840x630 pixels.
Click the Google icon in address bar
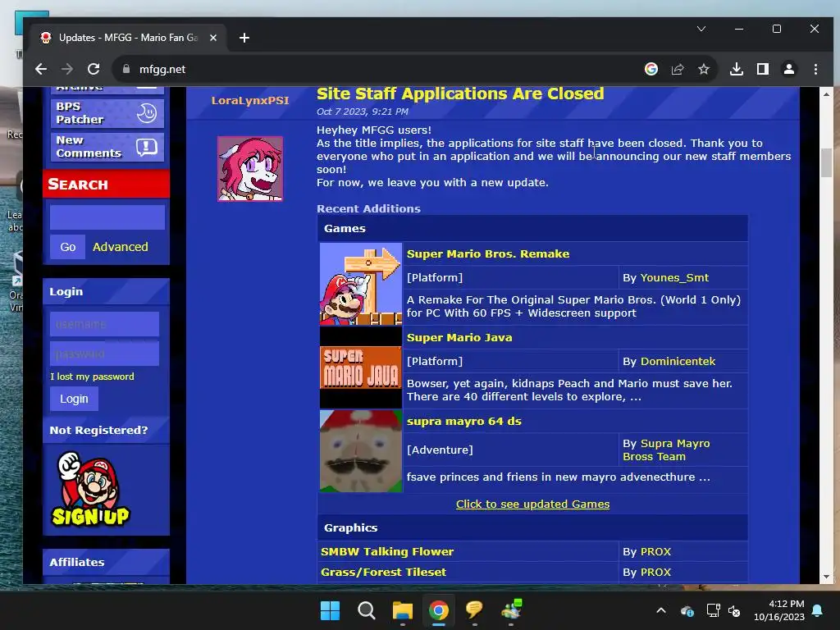click(651, 69)
